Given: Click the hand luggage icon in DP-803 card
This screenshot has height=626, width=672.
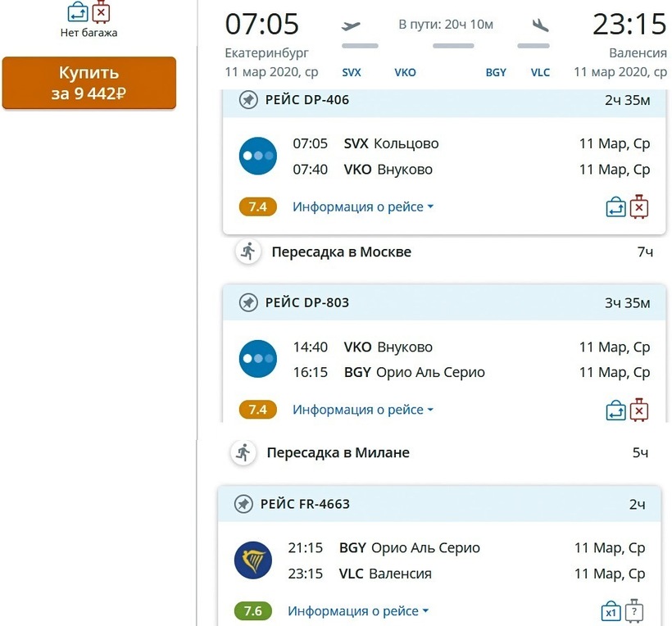Looking at the screenshot, I should [615, 410].
